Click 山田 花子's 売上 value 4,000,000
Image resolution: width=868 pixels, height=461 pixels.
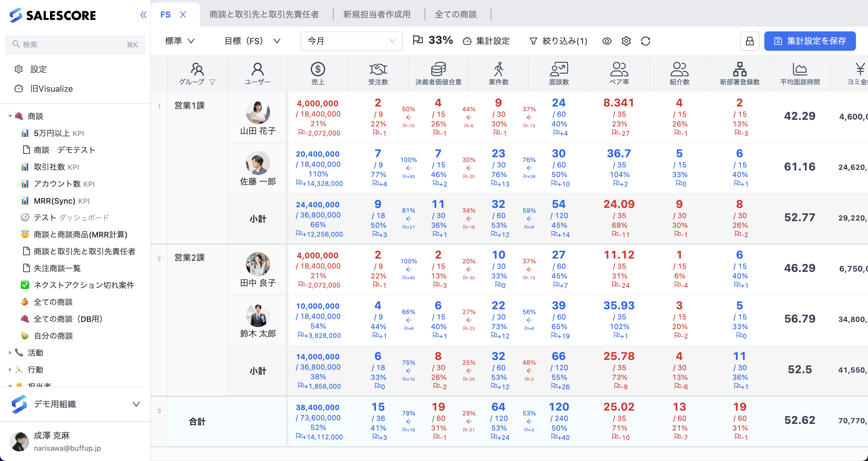click(x=317, y=103)
